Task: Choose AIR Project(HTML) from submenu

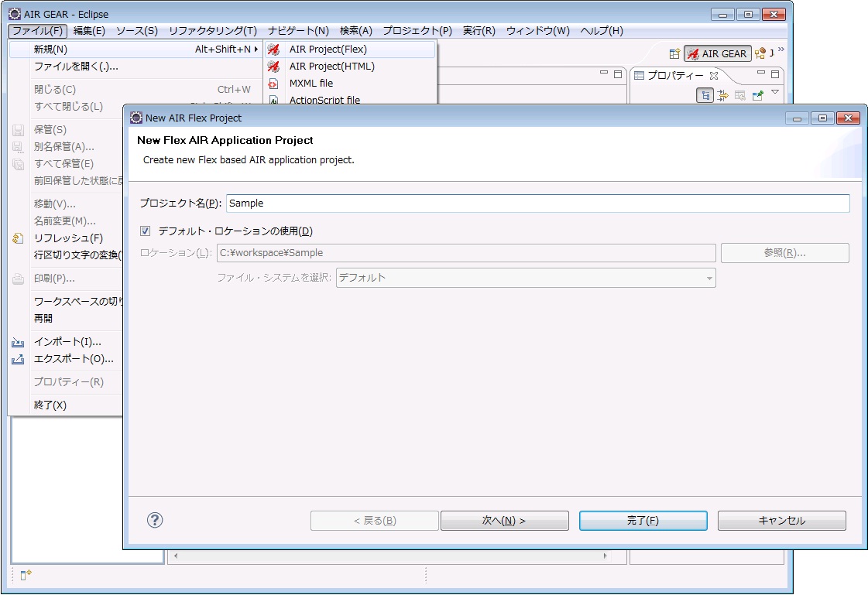Action: pyautogui.click(x=351, y=67)
